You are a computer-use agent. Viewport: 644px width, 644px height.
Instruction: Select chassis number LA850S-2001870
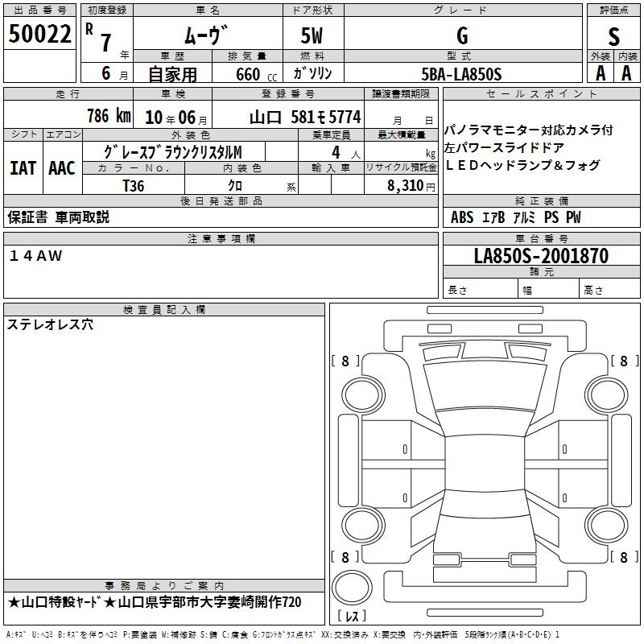541,256
